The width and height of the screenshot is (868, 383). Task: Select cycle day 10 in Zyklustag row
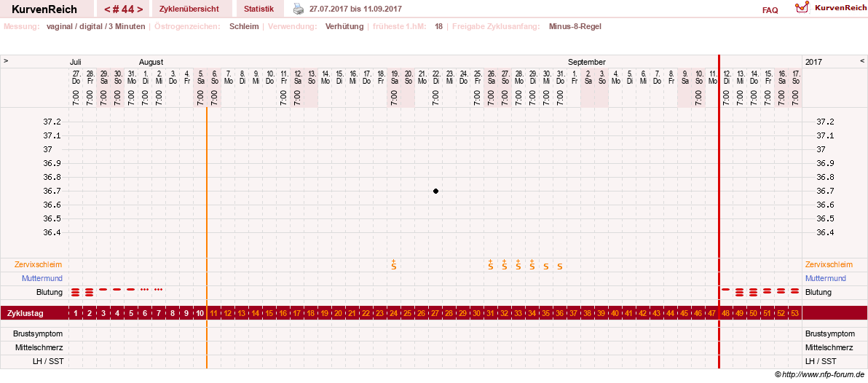[x=200, y=313]
